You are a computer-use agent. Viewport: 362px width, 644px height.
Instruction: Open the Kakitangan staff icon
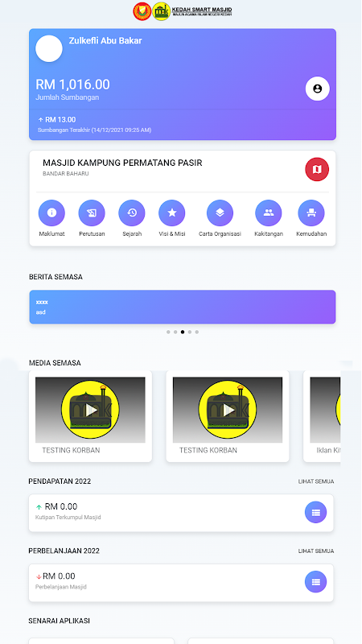(269, 213)
